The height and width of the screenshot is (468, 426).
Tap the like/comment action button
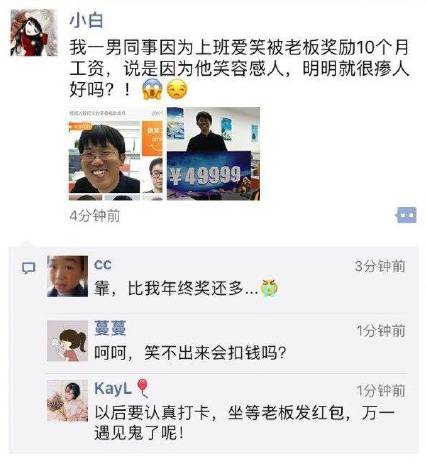pyautogui.click(x=406, y=215)
